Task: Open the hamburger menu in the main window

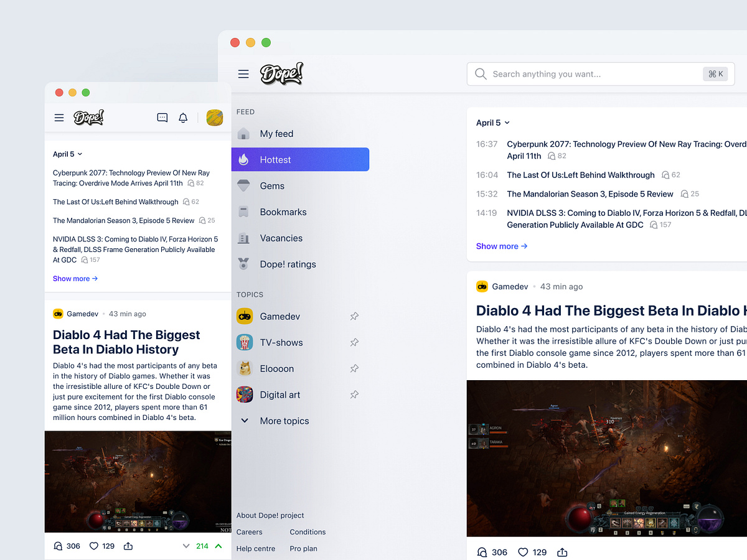Action: [243, 73]
